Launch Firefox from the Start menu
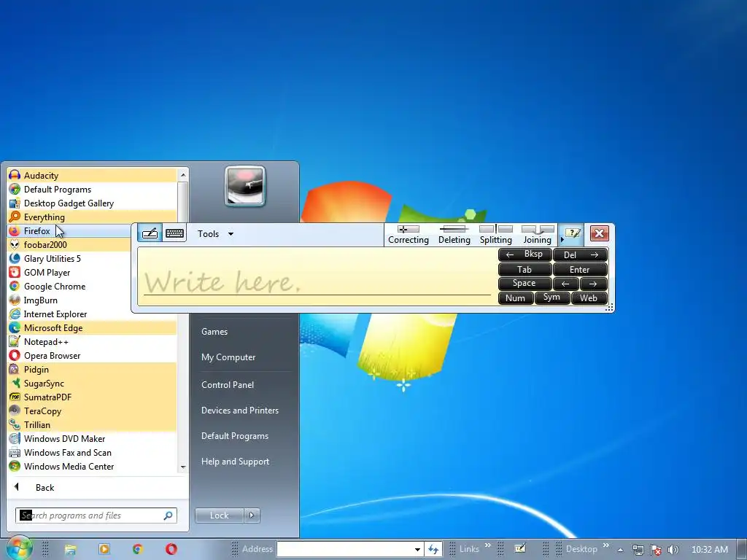Viewport: 747px width, 560px height. tap(69, 231)
